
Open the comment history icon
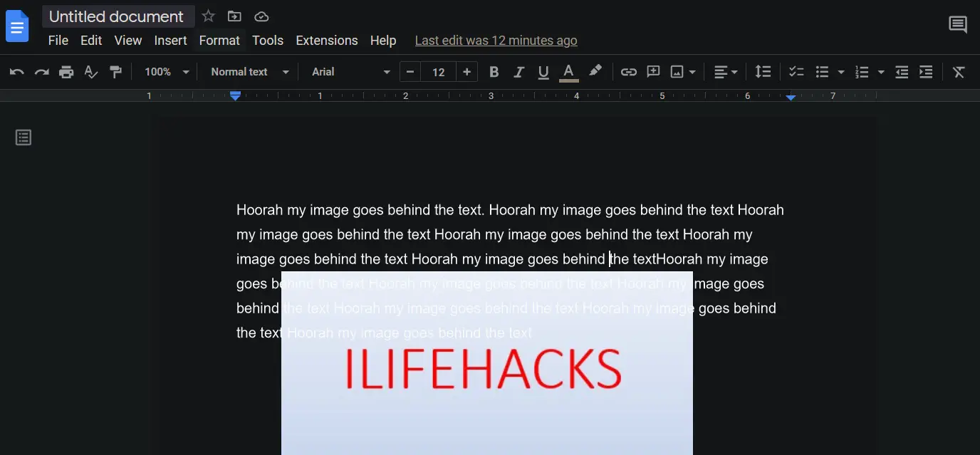958,25
